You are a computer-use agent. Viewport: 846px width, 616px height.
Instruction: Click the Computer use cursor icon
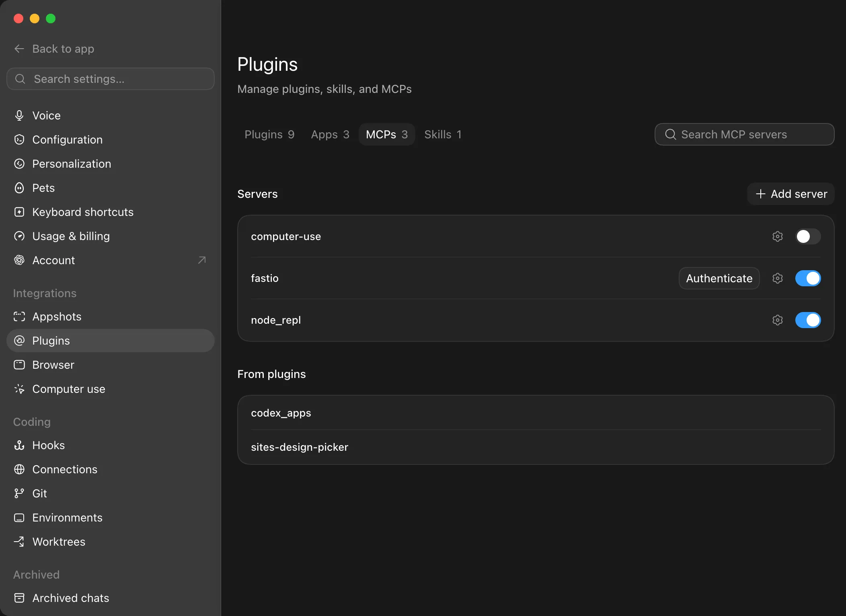point(19,389)
